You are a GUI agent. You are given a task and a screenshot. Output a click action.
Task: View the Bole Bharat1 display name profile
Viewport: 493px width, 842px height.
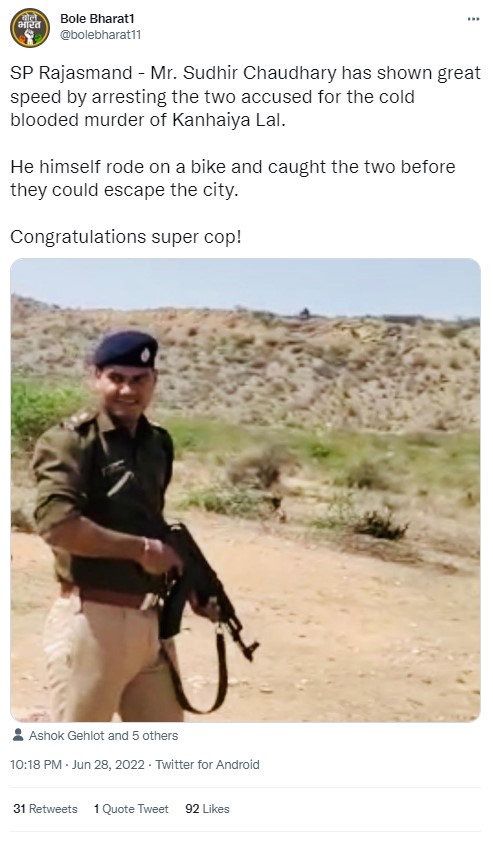coord(97,19)
